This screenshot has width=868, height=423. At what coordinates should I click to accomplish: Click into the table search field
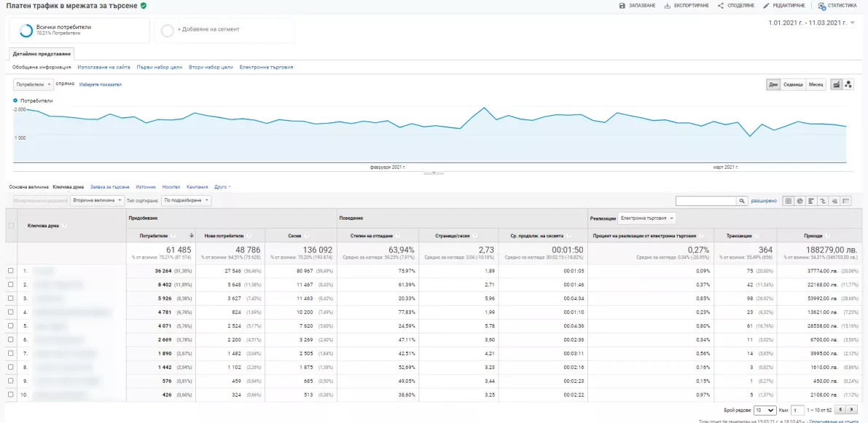tap(705, 201)
